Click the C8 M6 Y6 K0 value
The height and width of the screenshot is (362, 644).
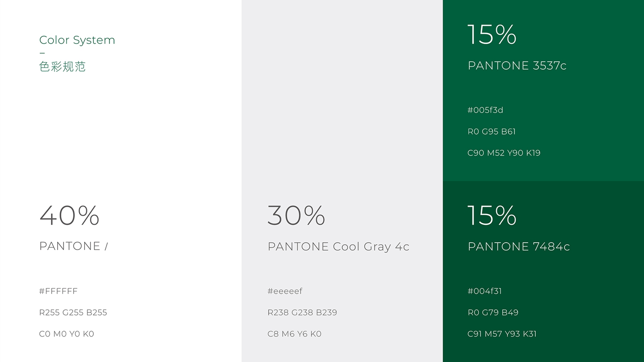[295, 334]
